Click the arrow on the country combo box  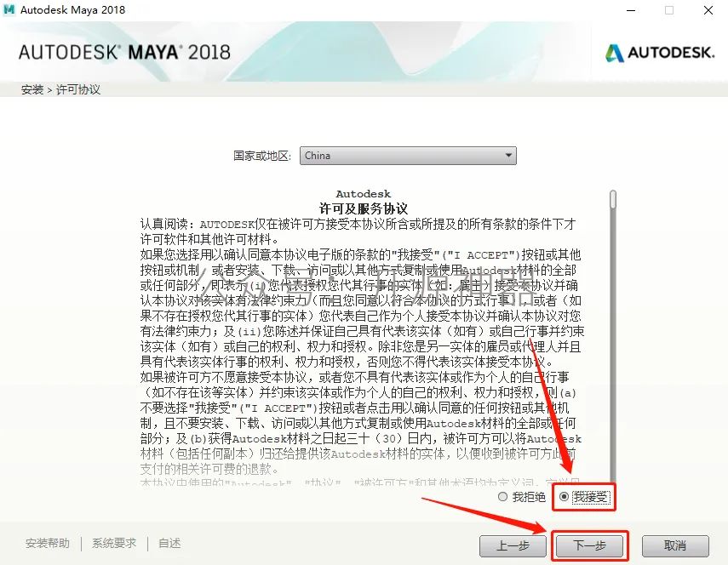[x=508, y=156]
